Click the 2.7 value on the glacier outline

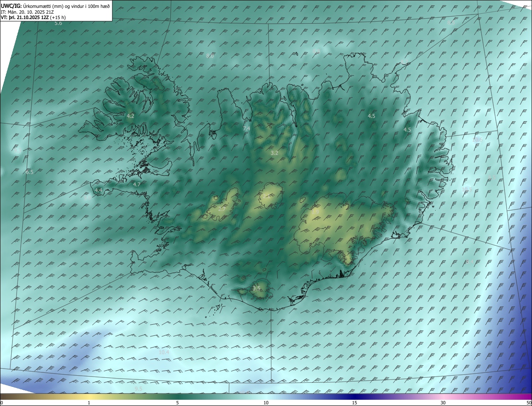coord(222,209)
